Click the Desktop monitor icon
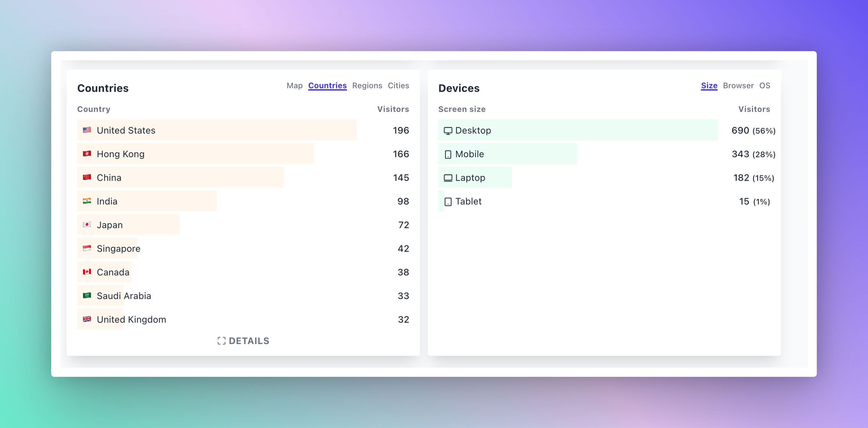Viewport: 868px width, 428px height. pyautogui.click(x=448, y=131)
